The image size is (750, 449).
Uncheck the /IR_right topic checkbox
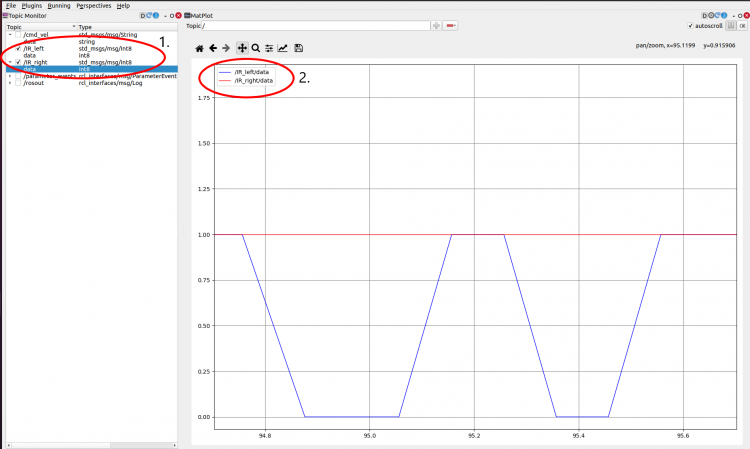coord(18,62)
